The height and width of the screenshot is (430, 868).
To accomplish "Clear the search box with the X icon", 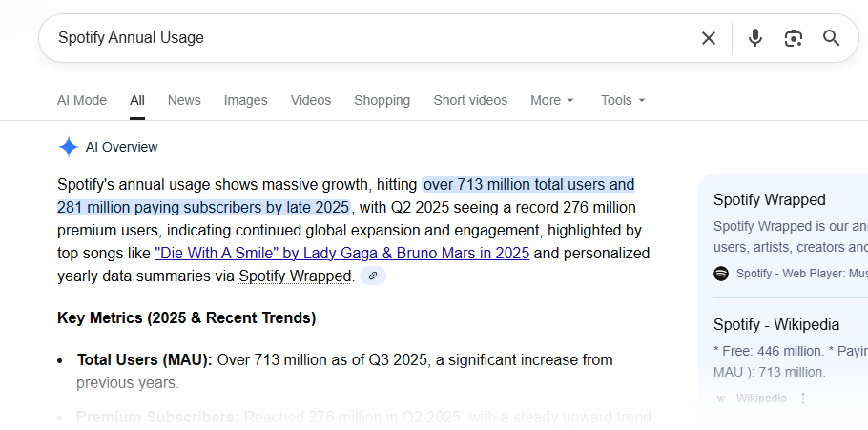I will click(x=709, y=38).
